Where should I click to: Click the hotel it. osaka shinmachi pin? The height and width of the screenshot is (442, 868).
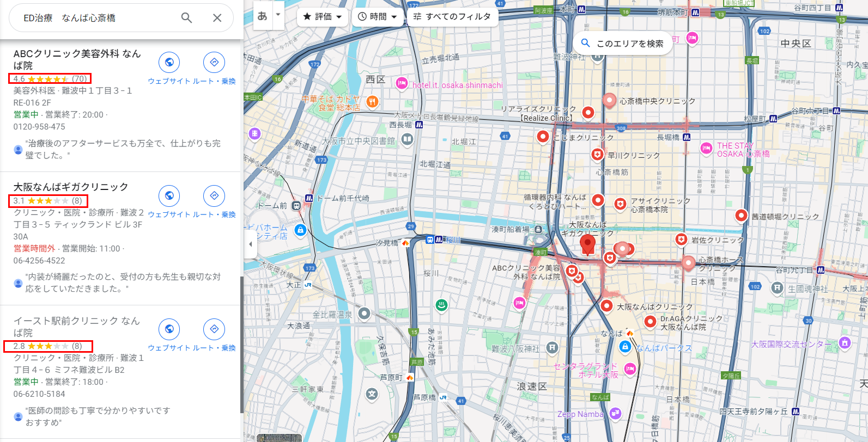pyautogui.click(x=402, y=83)
